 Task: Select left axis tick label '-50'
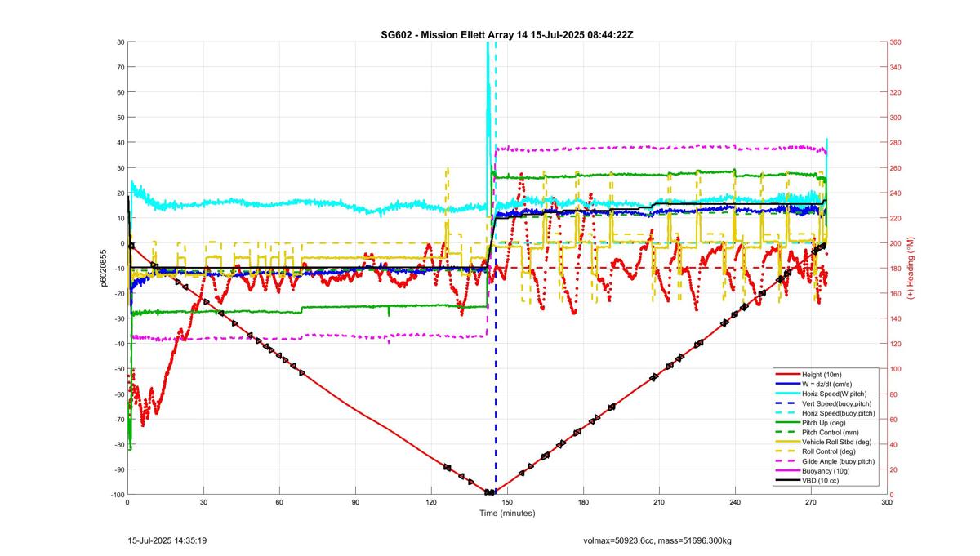[x=118, y=369]
